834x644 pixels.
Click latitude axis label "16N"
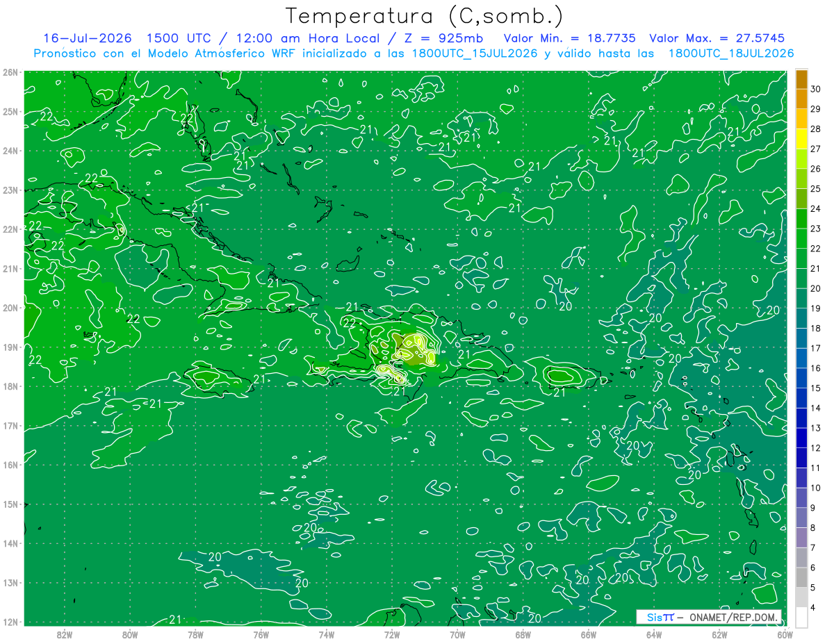(10, 465)
